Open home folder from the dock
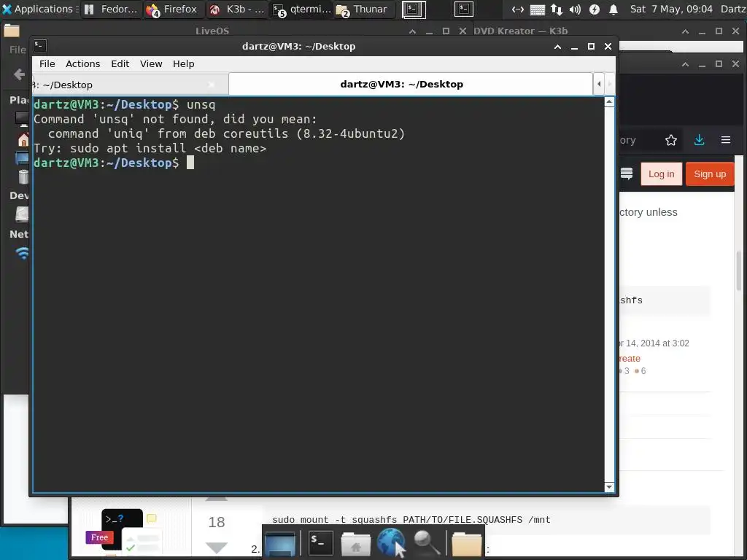This screenshot has width=747, height=560. pyautogui.click(x=355, y=543)
